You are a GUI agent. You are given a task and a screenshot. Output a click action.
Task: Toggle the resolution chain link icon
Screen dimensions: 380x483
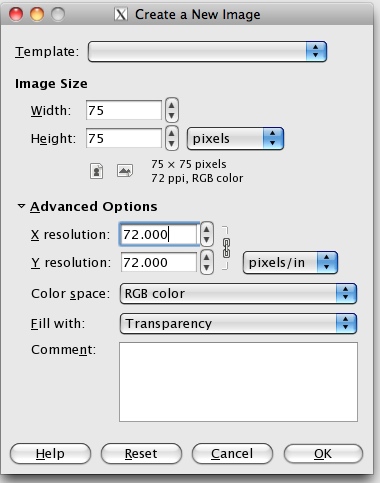pyautogui.click(x=226, y=248)
